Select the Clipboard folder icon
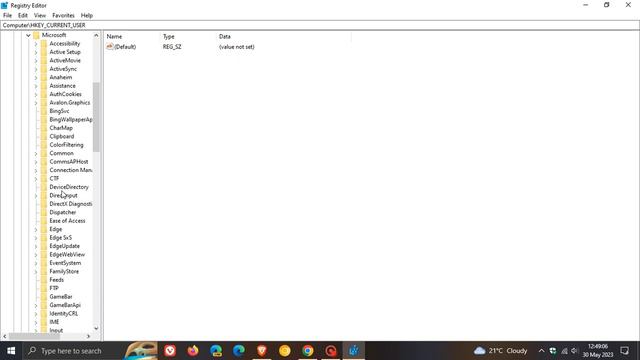This screenshot has height=360, width=640. (x=44, y=136)
